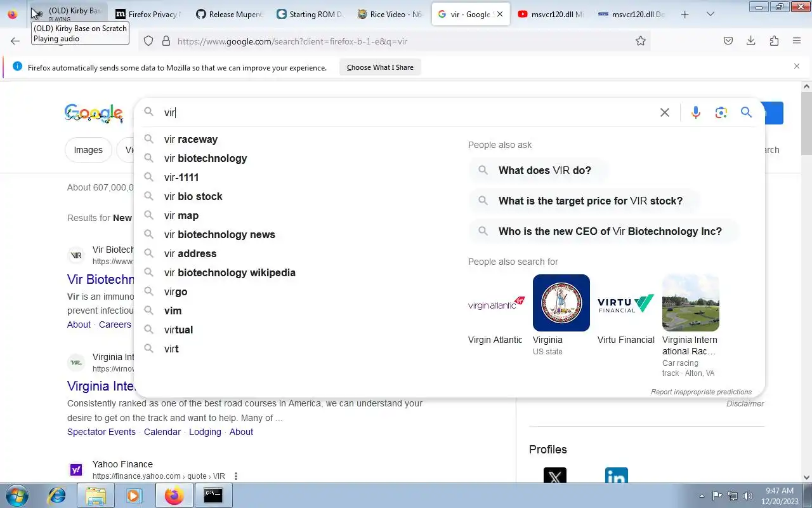Choose suggestion vir biotechnology
812x508 pixels.
coord(206,158)
